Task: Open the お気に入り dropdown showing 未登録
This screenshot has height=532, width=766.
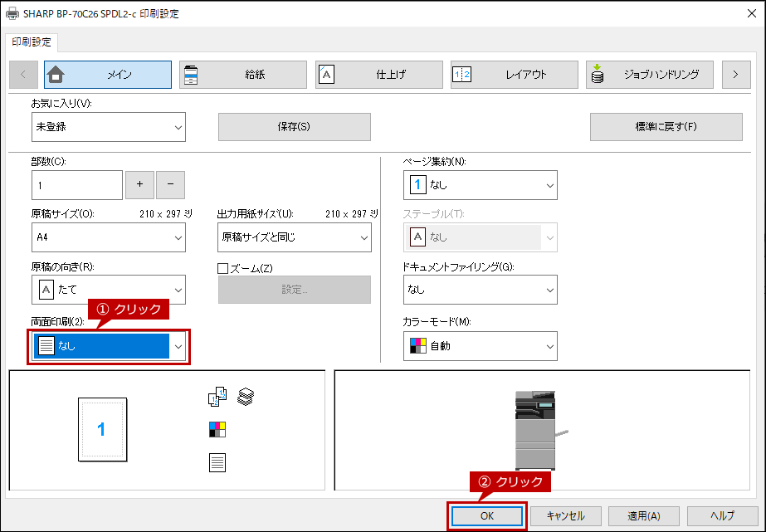Action: pos(109,127)
